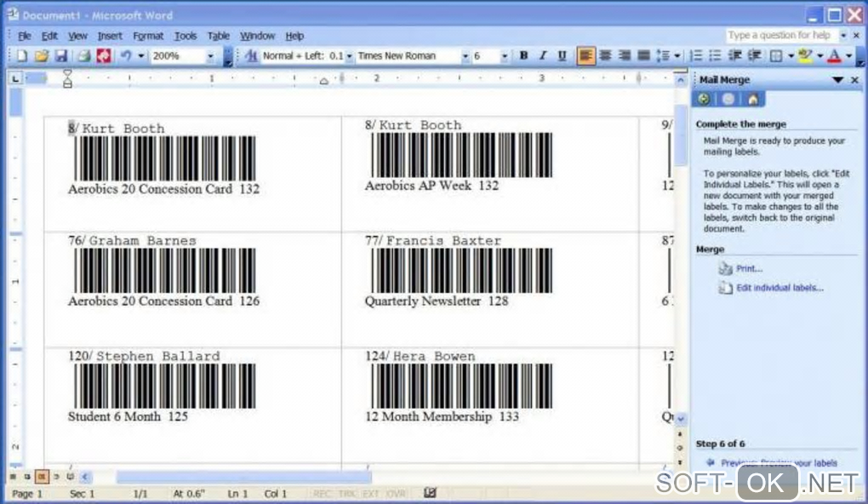Open the font color dropdown arrow

coord(848,56)
